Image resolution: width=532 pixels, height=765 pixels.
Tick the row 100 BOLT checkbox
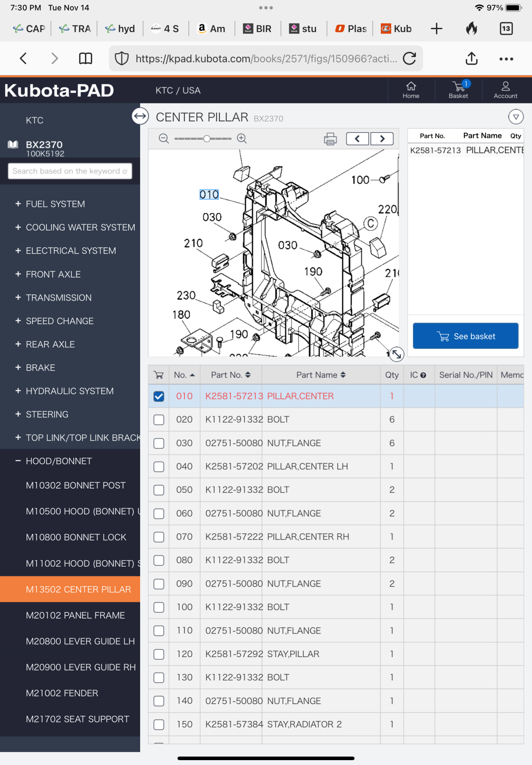point(159,607)
